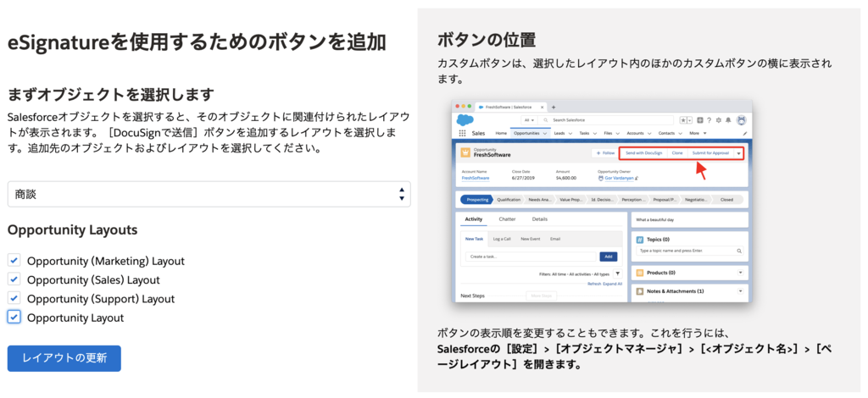Open the FreshSoftware account name link
Screen dimensions: 868x398
[476, 178]
